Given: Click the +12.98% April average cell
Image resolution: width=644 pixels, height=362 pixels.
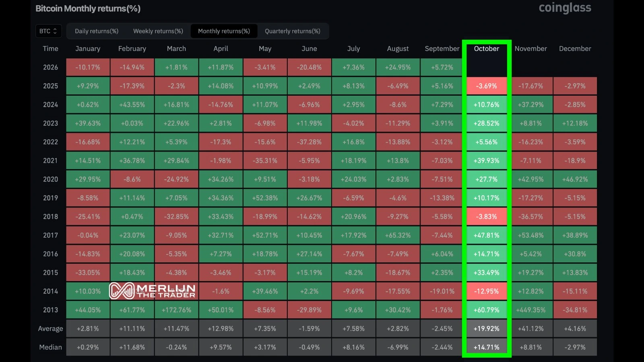Looking at the screenshot, I should click(x=221, y=329).
